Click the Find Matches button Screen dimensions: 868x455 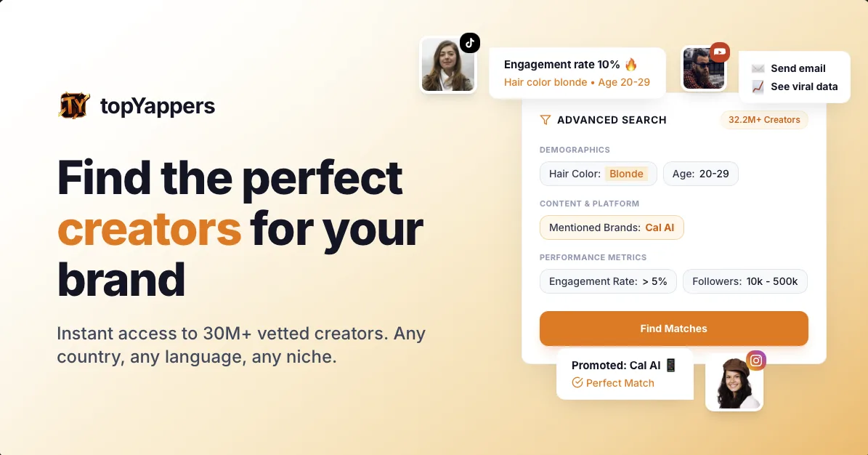click(673, 328)
